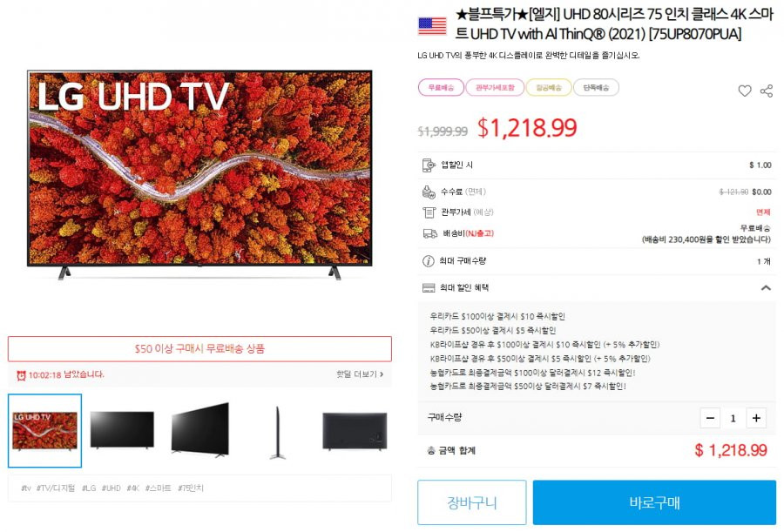This screenshot has width=784, height=532.
Task: Click the app discount phone icon
Action: (x=429, y=165)
